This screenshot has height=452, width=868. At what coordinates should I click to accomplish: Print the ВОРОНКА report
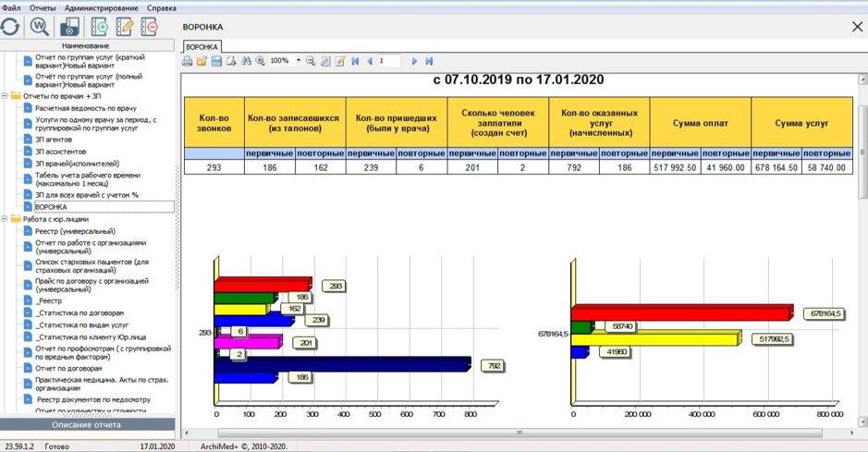[x=188, y=61]
